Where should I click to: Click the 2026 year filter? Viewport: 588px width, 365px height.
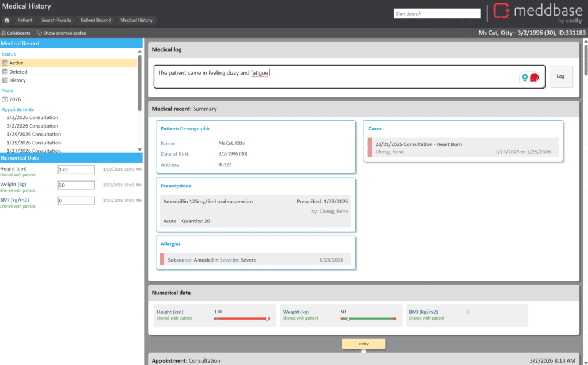(15, 99)
